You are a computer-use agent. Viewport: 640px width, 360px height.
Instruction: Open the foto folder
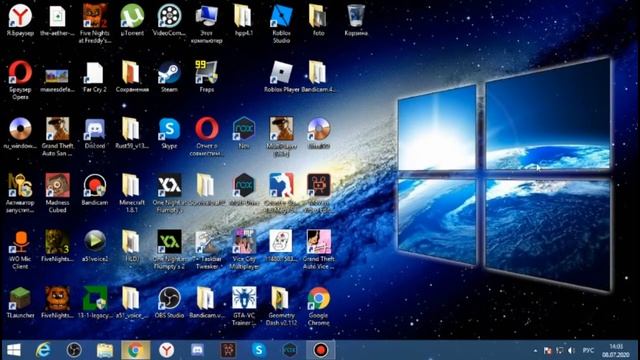pos(318,20)
